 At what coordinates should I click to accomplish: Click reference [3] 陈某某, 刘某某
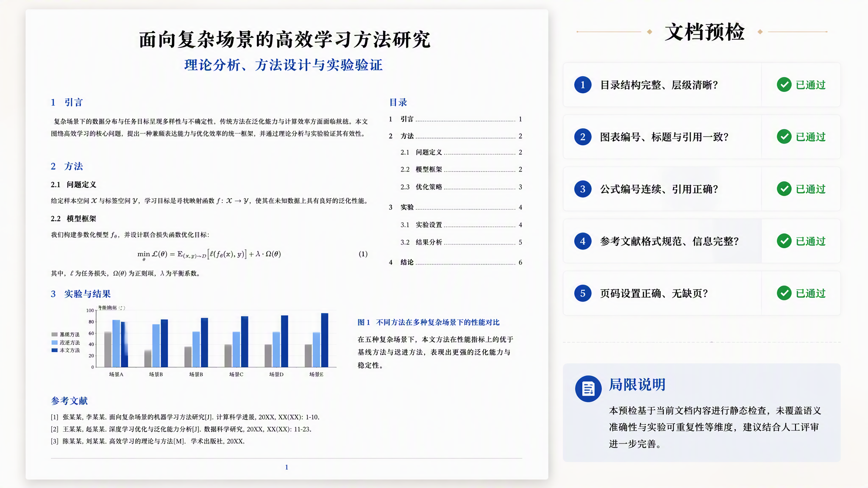pos(148,441)
